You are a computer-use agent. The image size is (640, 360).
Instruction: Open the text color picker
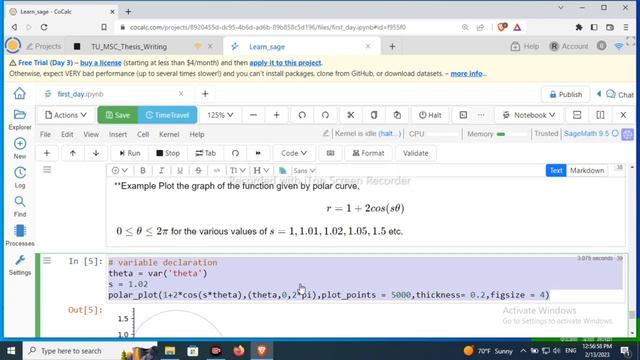click(282, 170)
